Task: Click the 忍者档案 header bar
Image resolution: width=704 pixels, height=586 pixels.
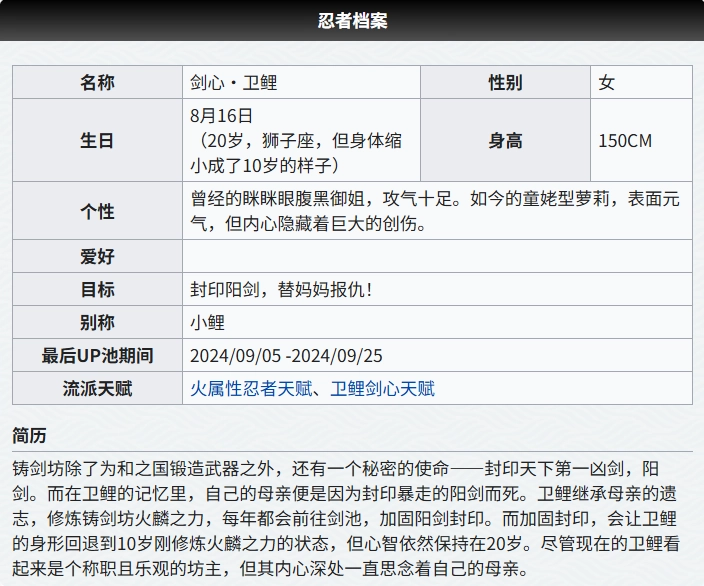Action: click(352, 20)
